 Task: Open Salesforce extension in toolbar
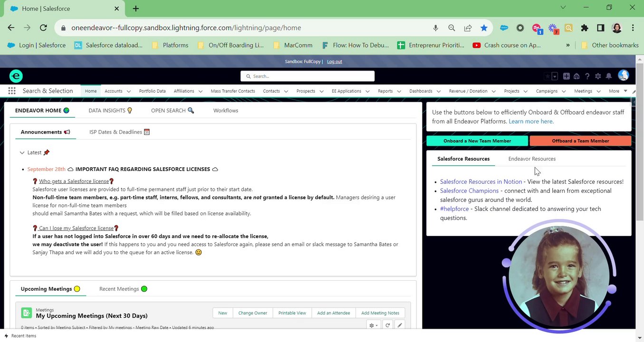pyautogui.click(x=504, y=28)
